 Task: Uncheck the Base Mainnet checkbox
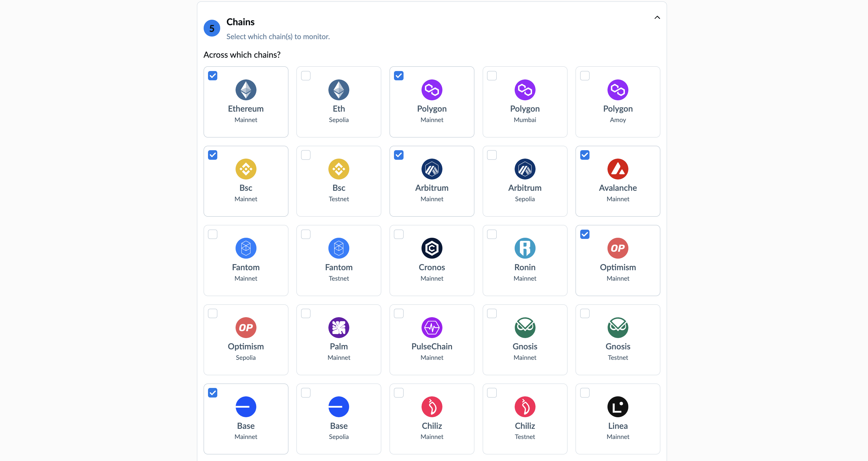point(213,393)
